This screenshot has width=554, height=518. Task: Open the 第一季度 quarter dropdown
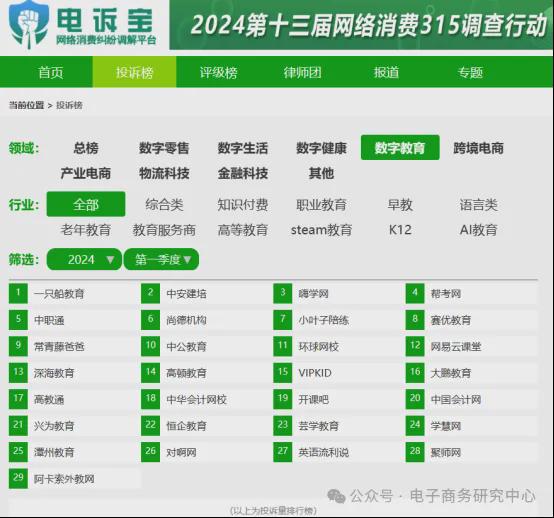pos(161,259)
